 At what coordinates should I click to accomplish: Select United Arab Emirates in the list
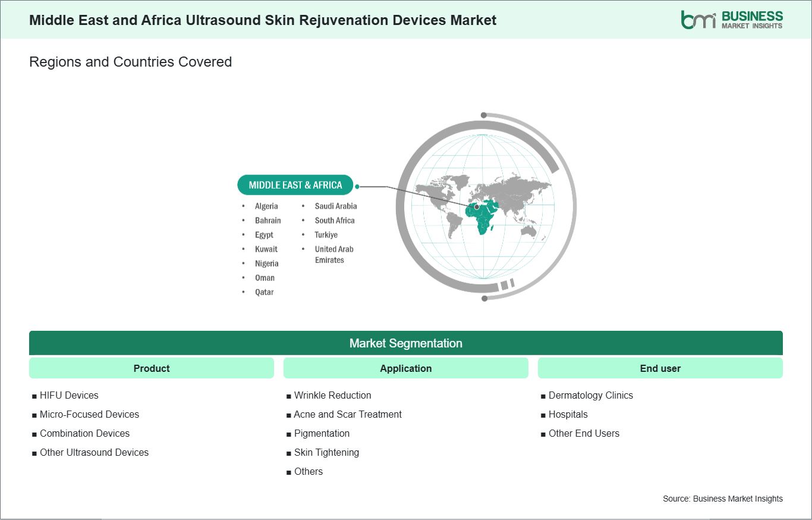click(334, 255)
